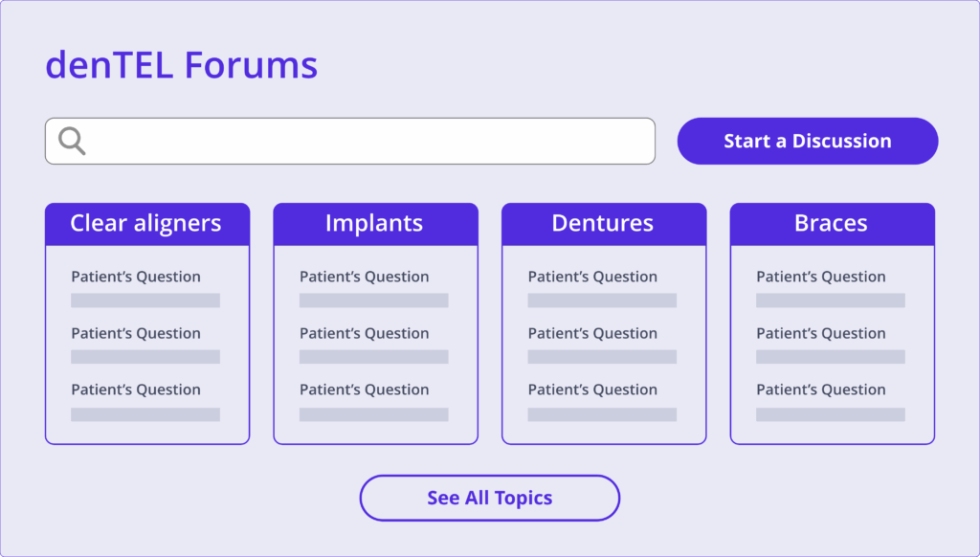Open the Implants topic header

375,224
